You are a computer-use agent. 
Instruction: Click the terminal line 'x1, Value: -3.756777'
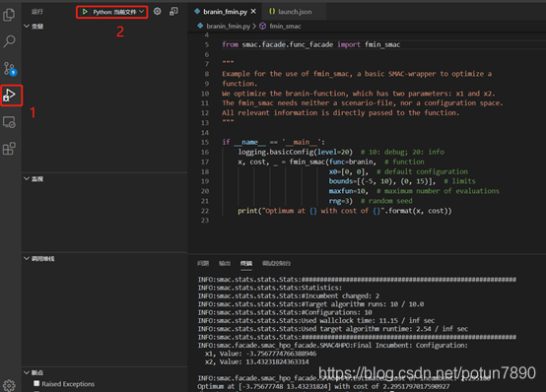point(260,354)
